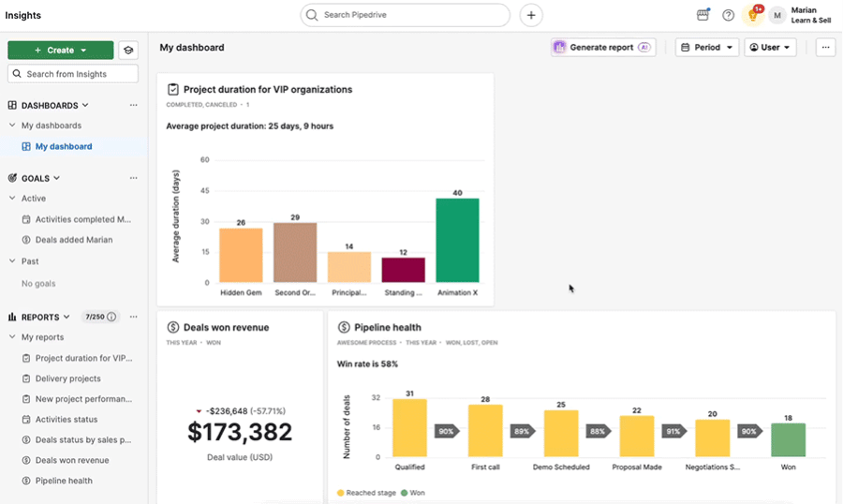843x504 pixels.
Task: Click the 'Win rate is 58%' text
Action: click(367, 364)
